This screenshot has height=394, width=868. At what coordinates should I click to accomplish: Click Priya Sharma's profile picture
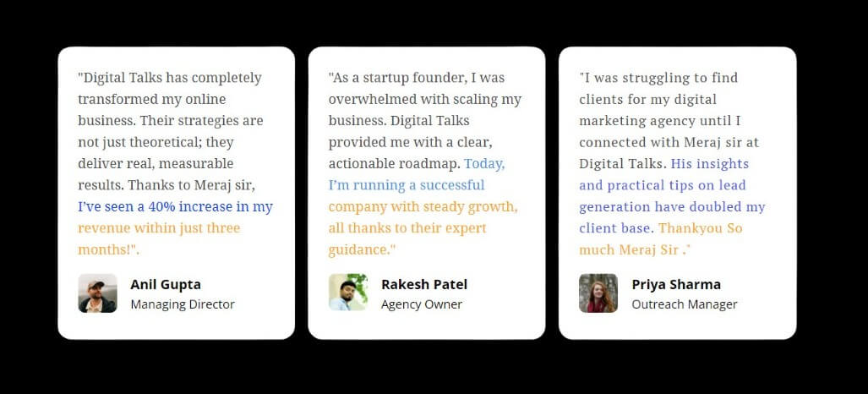(598, 293)
